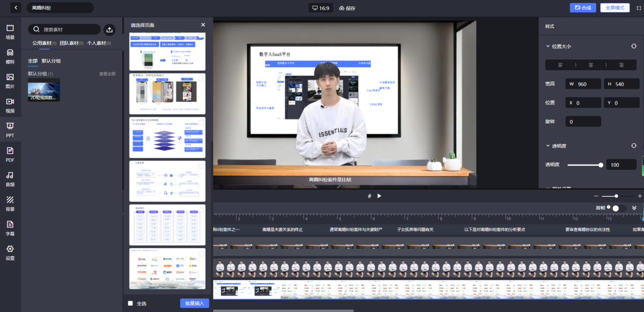Click the 全屏模式 button
The width and height of the screenshot is (644, 312).
click(x=615, y=8)
